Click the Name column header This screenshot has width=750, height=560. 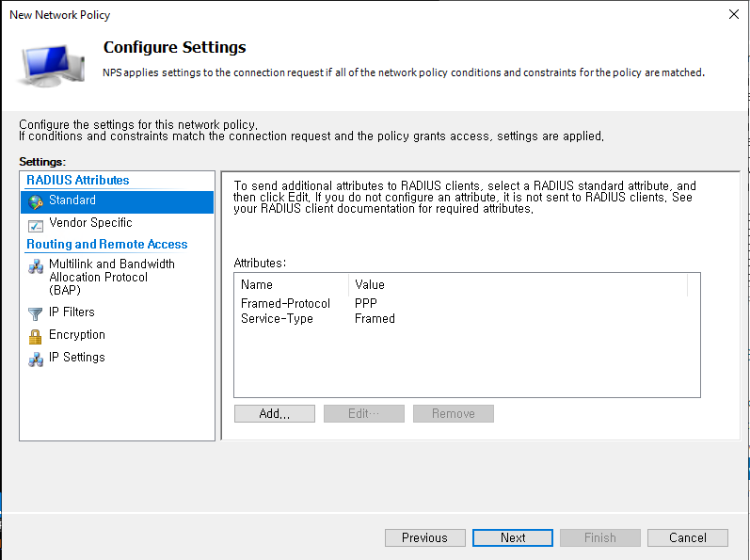[292, 284]
